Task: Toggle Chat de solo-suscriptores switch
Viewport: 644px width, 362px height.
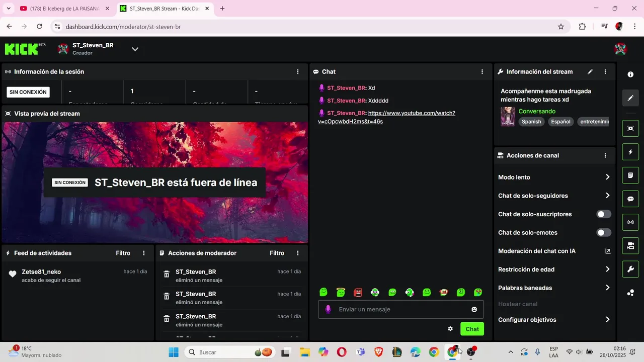Action: (604, 214)
